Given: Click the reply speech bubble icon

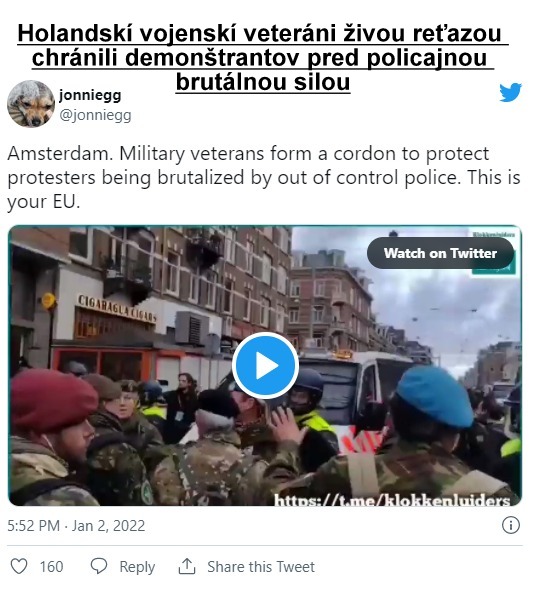Looking at the screenshot, I should click(99, 566).
